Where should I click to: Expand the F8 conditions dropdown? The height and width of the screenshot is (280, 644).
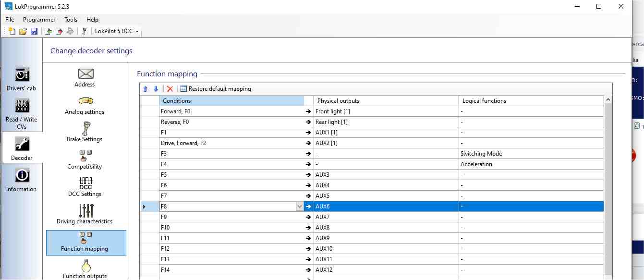[300, 207]
